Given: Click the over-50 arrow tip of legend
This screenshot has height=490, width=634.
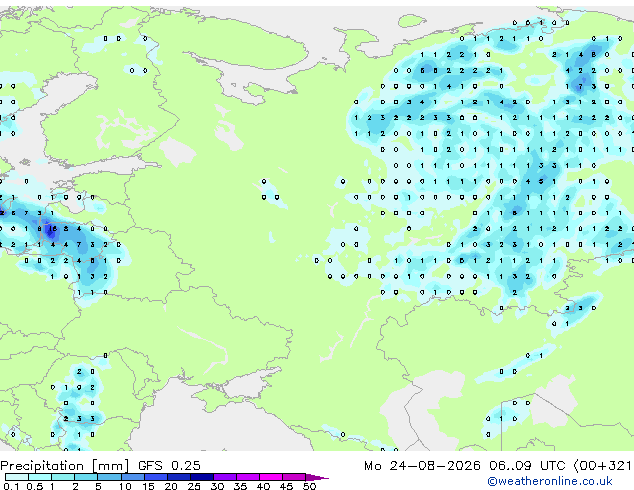Looking at the screenshot, I should pyautogui.click(x=317, y=477).
